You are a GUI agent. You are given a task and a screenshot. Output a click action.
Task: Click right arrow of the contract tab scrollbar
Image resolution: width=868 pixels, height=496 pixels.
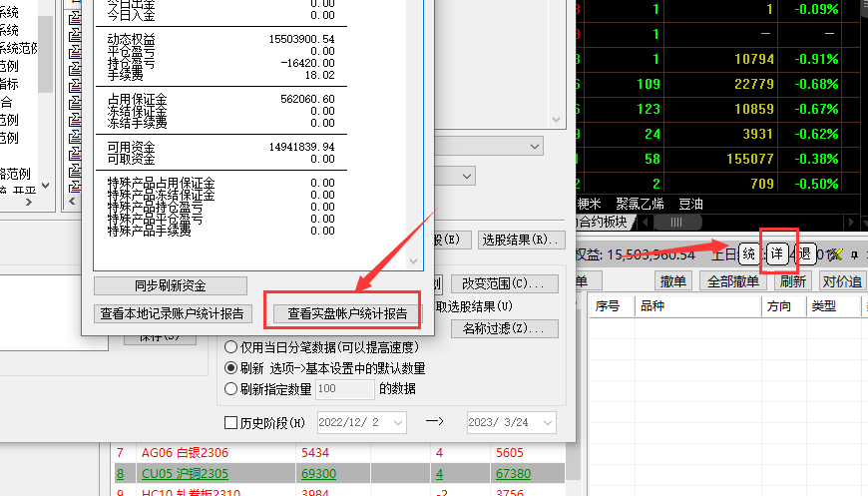[851, 222]
